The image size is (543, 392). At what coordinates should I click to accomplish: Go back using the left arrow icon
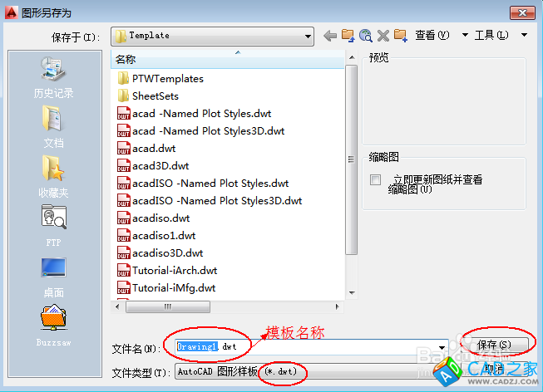click(330, 35)
